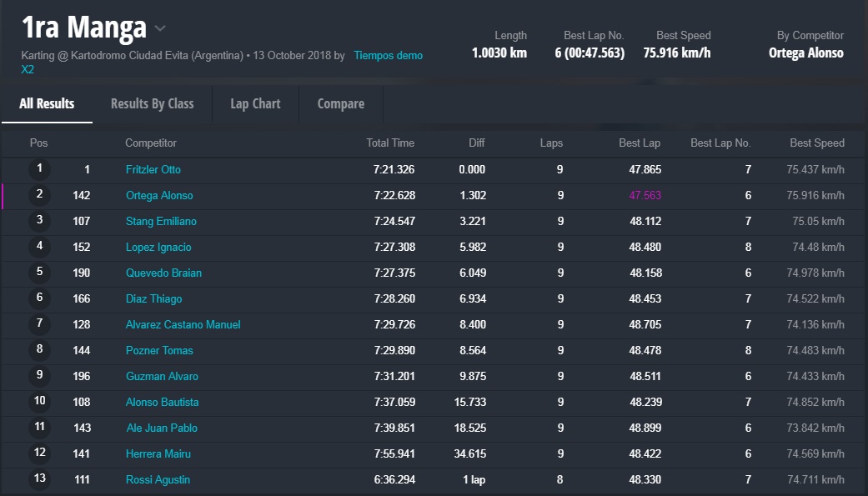The height and width of the screenshot is (496, 868).
Task: Click the position 13 circle badge
Action: (x=39, y=480)
